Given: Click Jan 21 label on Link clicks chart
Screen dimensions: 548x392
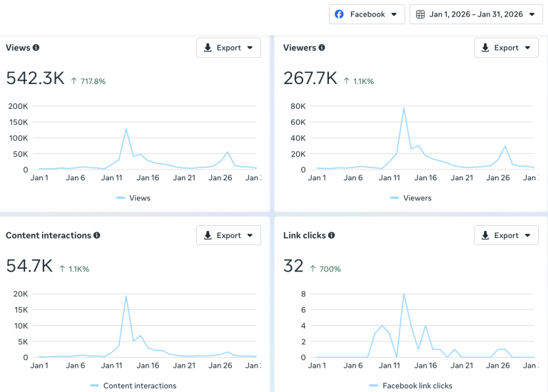Looking at the screenshot, I should pyautogui.click(x=462, y=366).
